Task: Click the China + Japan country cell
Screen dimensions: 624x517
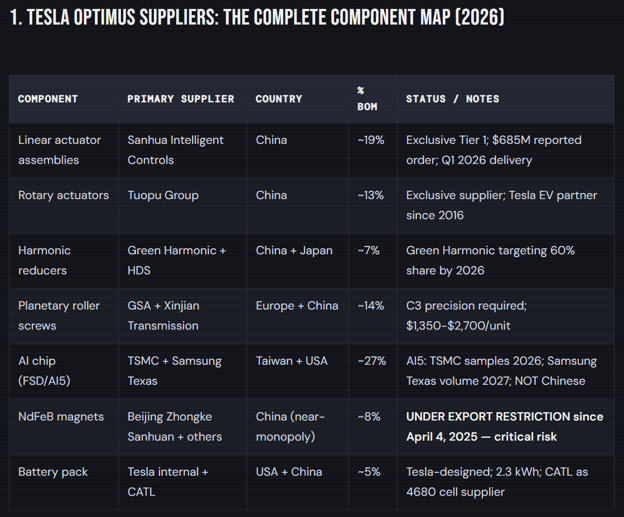Action: [x=294, y=250]
